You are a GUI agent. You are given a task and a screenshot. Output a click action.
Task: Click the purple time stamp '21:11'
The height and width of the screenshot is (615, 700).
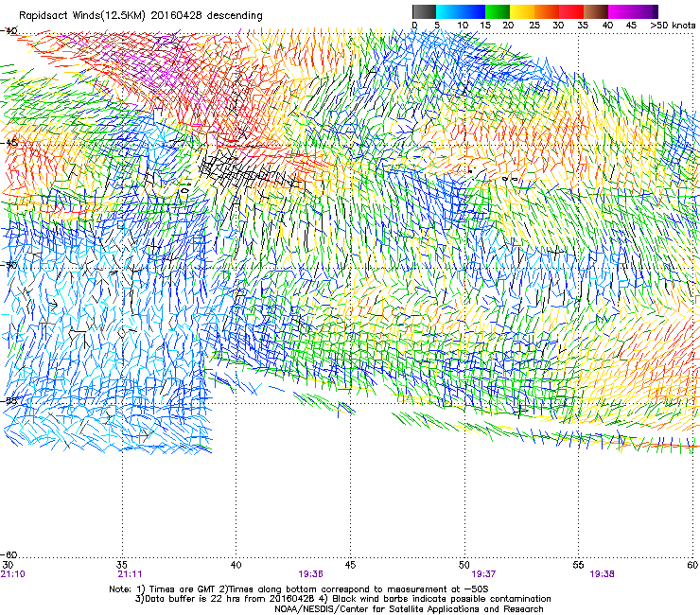(130, 574)
